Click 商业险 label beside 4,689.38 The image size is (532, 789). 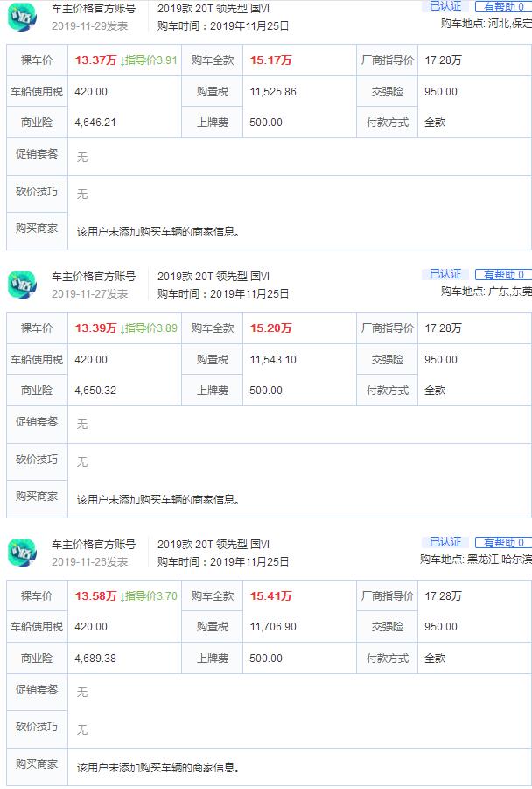pyautogui.click(x=37, y=659)
